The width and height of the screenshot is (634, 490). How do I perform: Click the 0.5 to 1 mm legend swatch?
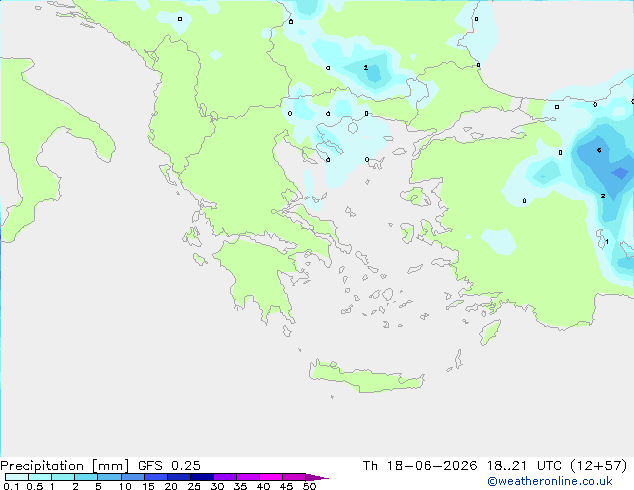tap(40, 477)
